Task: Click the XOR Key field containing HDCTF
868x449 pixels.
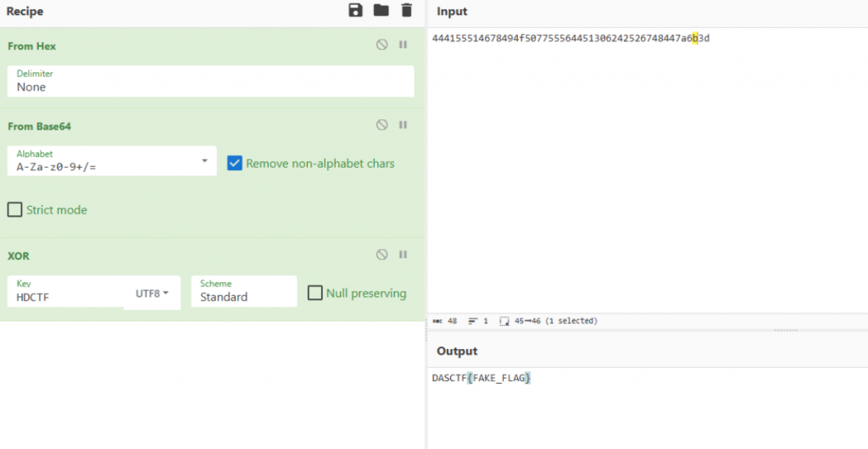Action: [x=65, y=291]
